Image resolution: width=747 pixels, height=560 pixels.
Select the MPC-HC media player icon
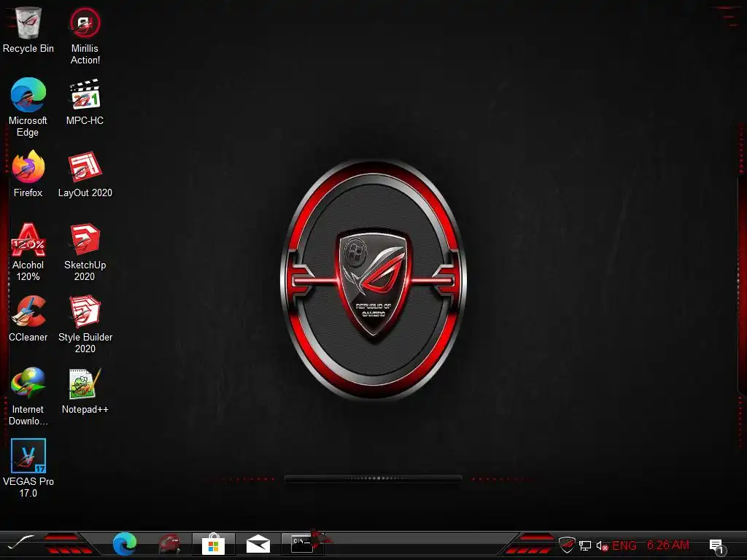click(x=85, y=102)
